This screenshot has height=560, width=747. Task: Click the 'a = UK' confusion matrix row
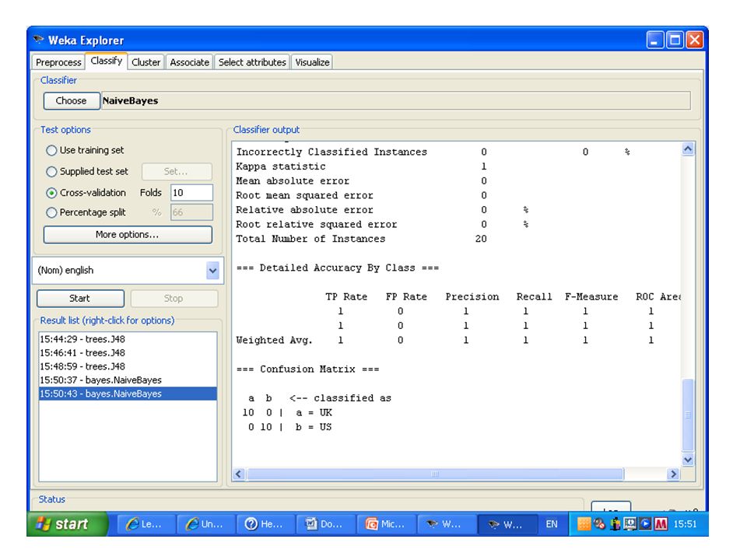(287, 412)
